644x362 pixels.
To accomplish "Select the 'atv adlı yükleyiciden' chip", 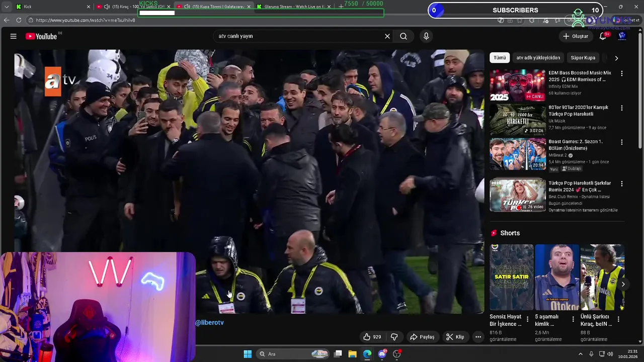I will click(538, 58).
